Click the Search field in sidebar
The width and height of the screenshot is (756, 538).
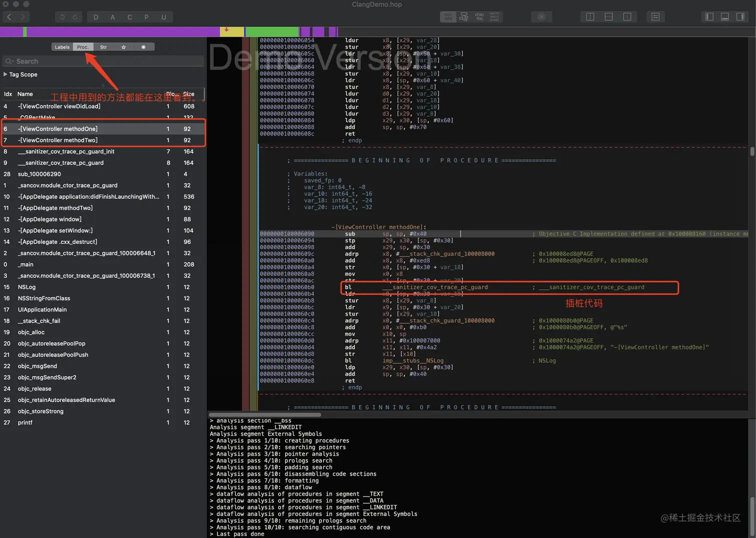(103, 61)
